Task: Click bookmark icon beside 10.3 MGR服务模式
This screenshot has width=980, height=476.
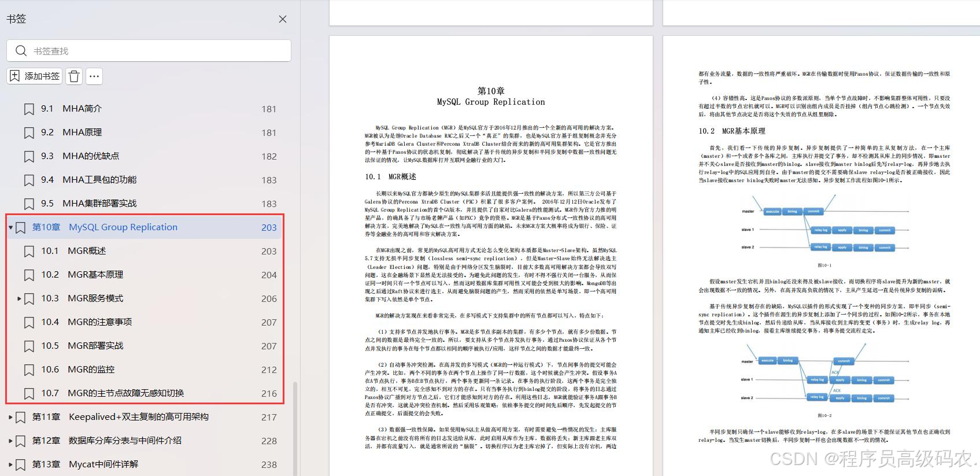Action: coord(29,298)
